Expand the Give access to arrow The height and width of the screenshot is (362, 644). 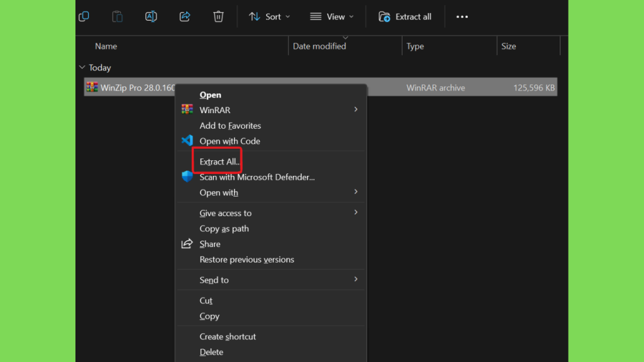point(356,212)
